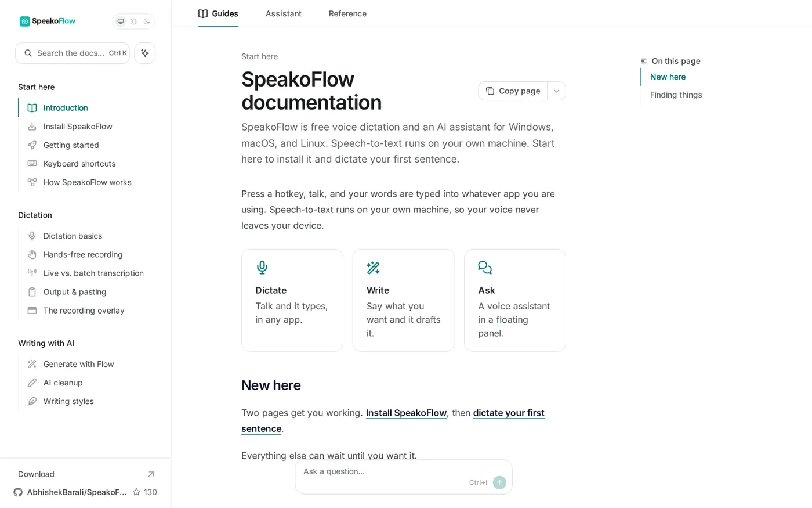The image size is (812, 508).
Task: Click the Keyboard shortcuts keyboard icon
Action: tap(32, 164)
